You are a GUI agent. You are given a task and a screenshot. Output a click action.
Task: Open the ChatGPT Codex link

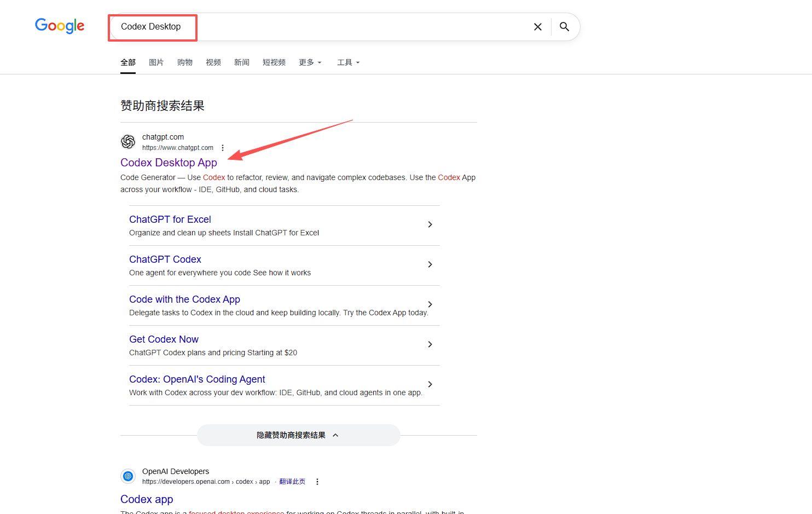pos(165,259)
